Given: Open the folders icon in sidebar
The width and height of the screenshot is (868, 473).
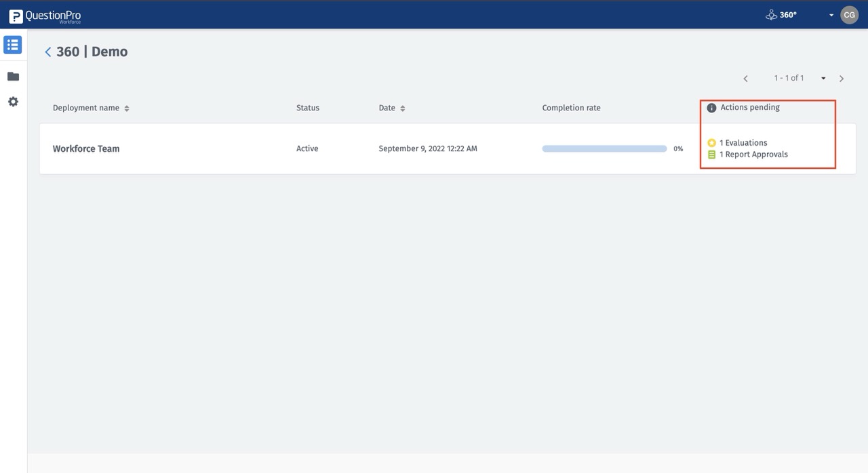Looking at the screenshot, I should 12,76.
